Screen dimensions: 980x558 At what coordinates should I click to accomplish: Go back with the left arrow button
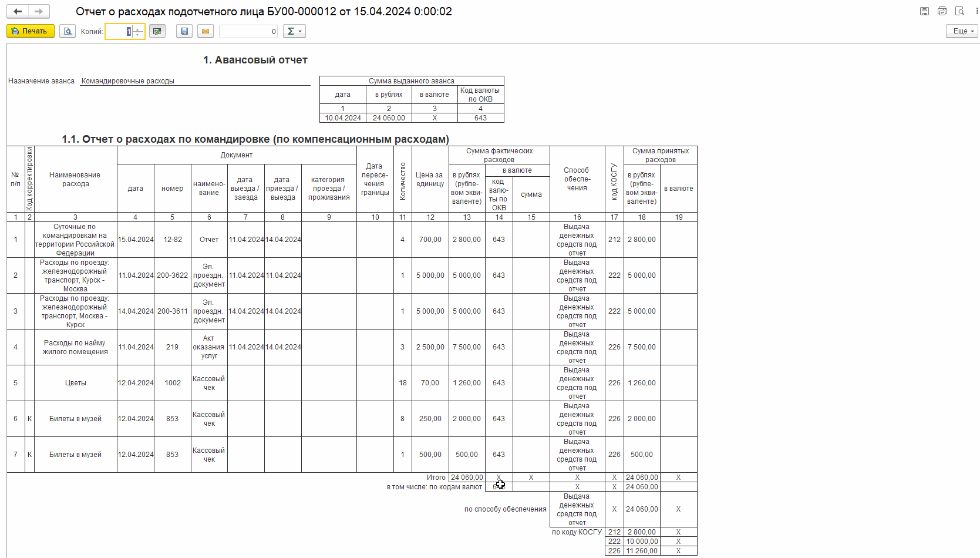[18, 11]
